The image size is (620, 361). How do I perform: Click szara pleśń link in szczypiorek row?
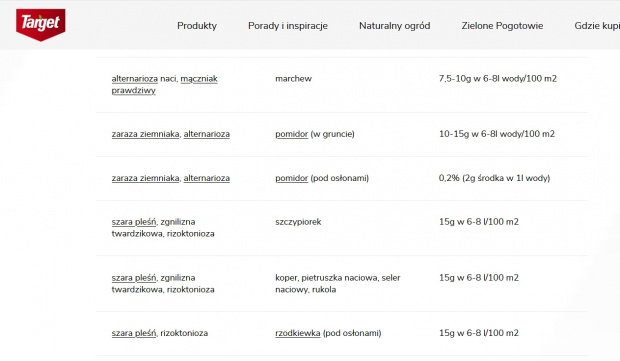coord(134,222)
